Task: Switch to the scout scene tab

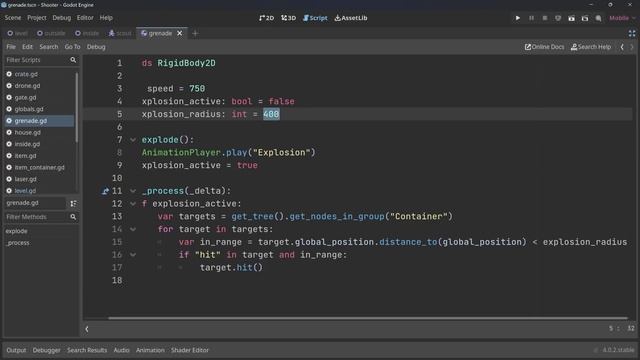Action: pos(120,33)
